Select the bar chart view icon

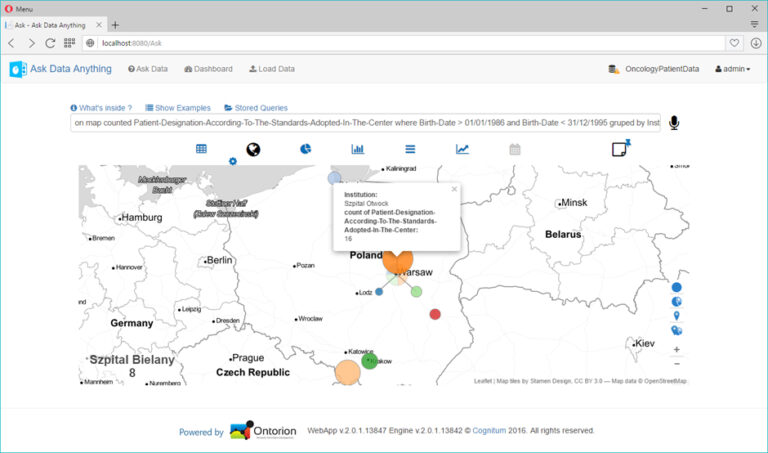tap(357, 149)
